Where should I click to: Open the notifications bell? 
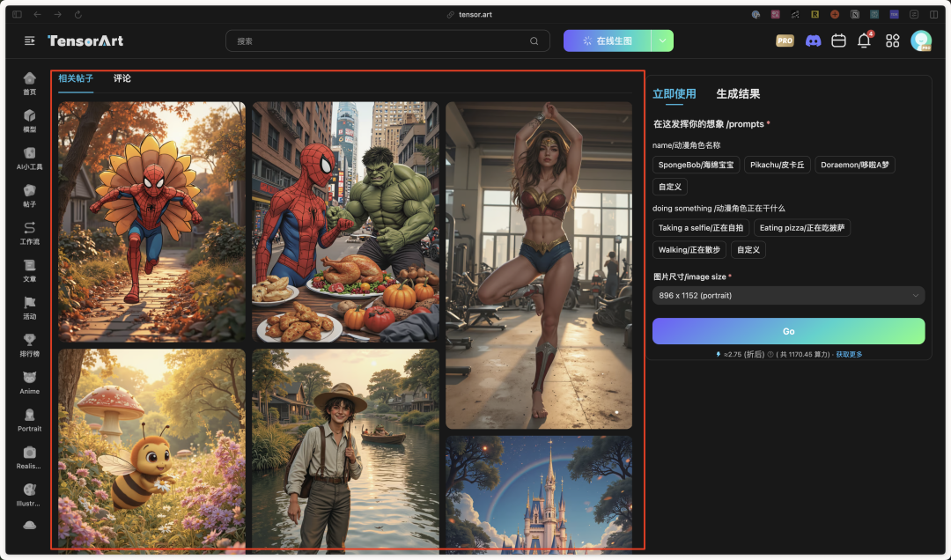(865, 40)
